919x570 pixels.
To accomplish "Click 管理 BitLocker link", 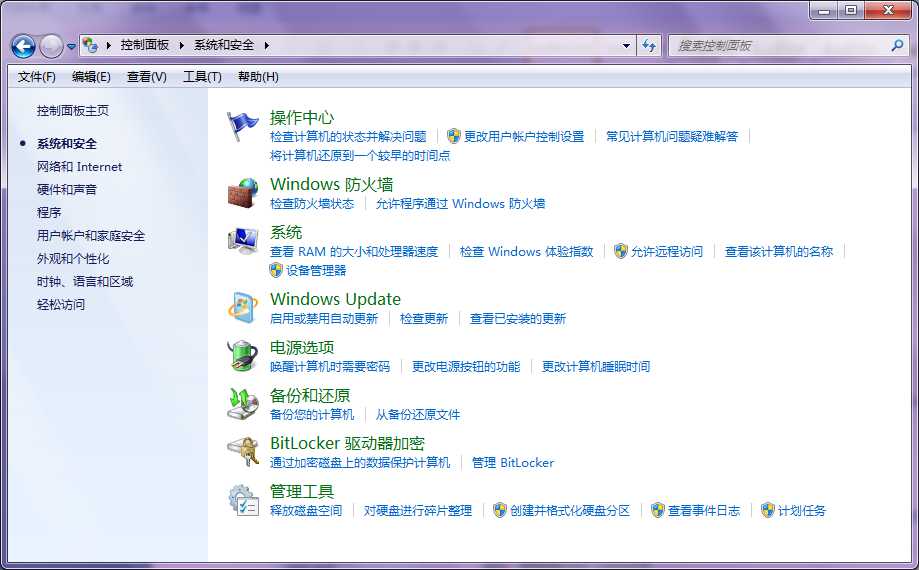I will point(513,462).
